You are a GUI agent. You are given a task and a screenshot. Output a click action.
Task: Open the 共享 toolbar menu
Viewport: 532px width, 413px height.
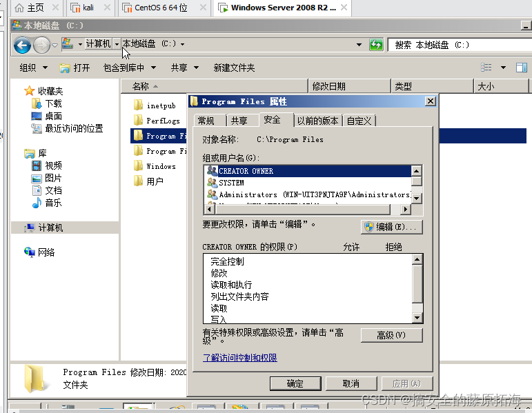point(184,68)
